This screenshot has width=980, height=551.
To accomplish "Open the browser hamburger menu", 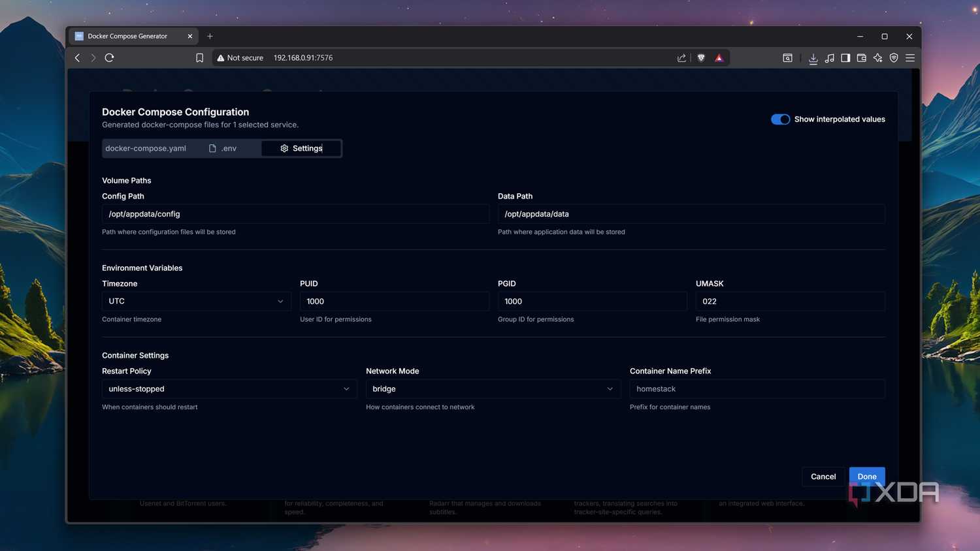I will tap(910, 57).
